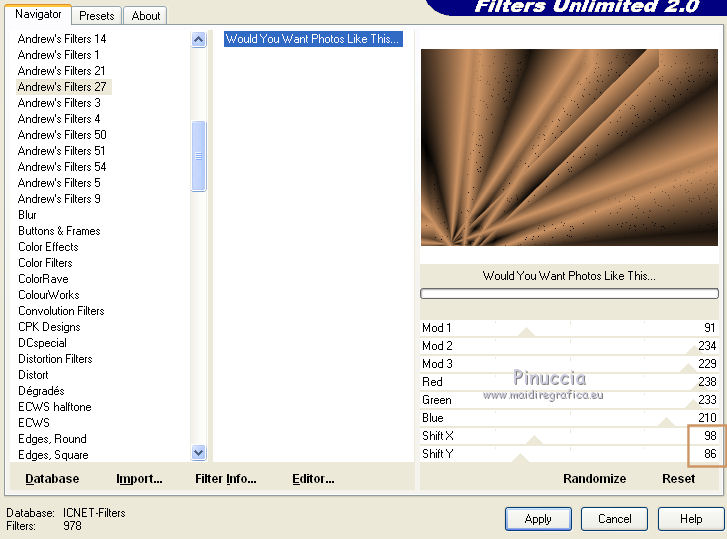Viewport: 727px width, 539px height.
Task: Open DCspecial category
Action: 42,343
